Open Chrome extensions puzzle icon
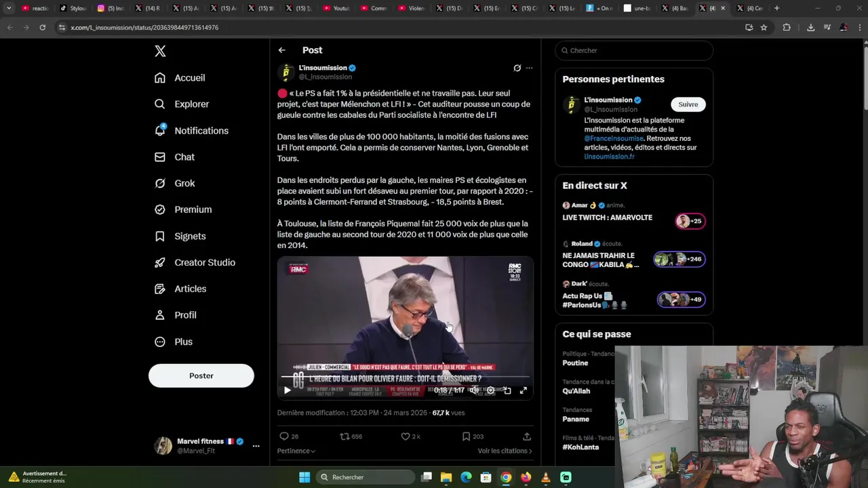This screenshot has height=488, width=868. coord(787,27)
